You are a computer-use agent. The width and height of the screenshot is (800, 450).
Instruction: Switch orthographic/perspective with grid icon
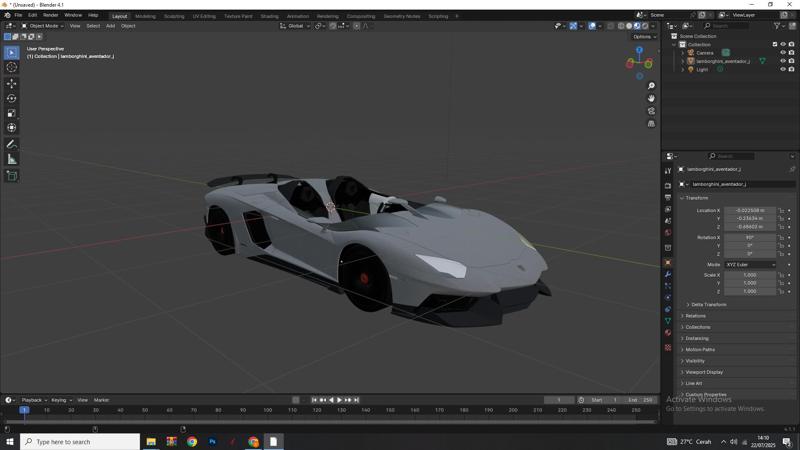coord(651,123)
